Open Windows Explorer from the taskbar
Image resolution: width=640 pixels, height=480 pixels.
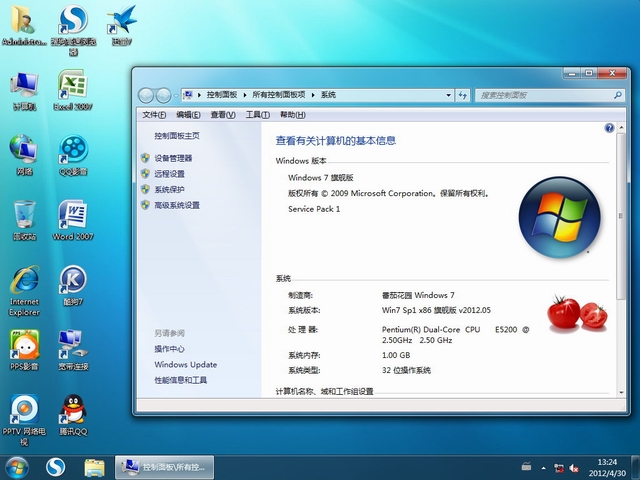click(94, 468)
